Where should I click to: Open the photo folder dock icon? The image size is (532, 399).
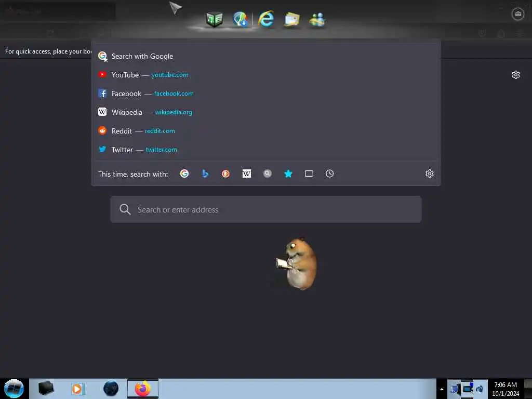292,19
